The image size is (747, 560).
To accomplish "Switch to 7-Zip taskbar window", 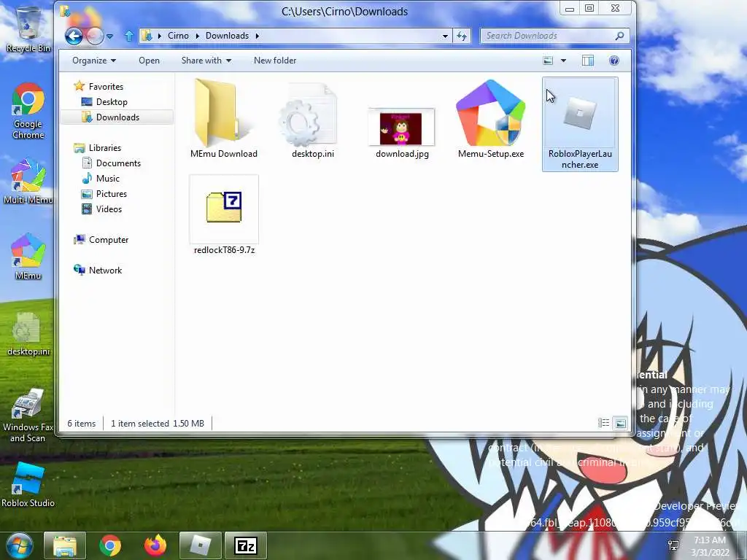I will 245,545.
